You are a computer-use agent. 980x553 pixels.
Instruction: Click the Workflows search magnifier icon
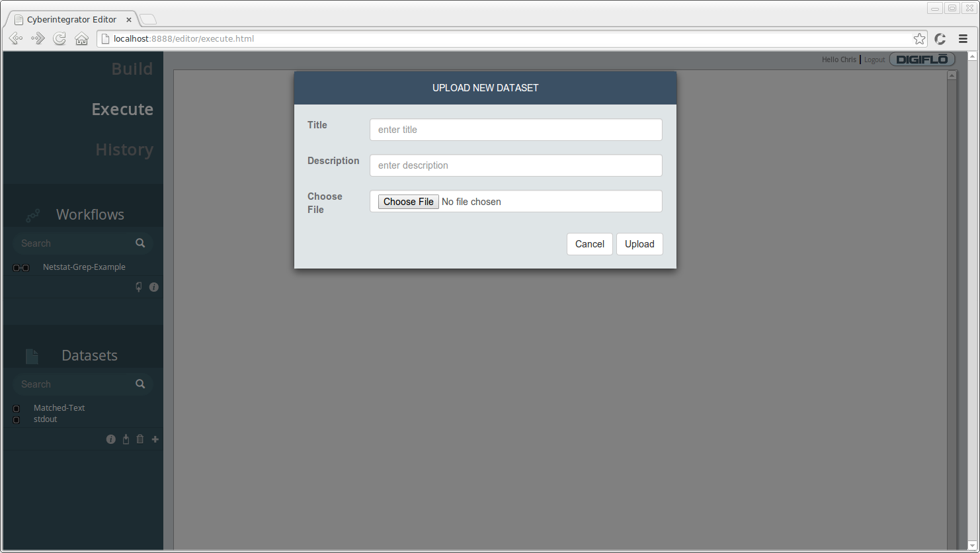point(140,243)
